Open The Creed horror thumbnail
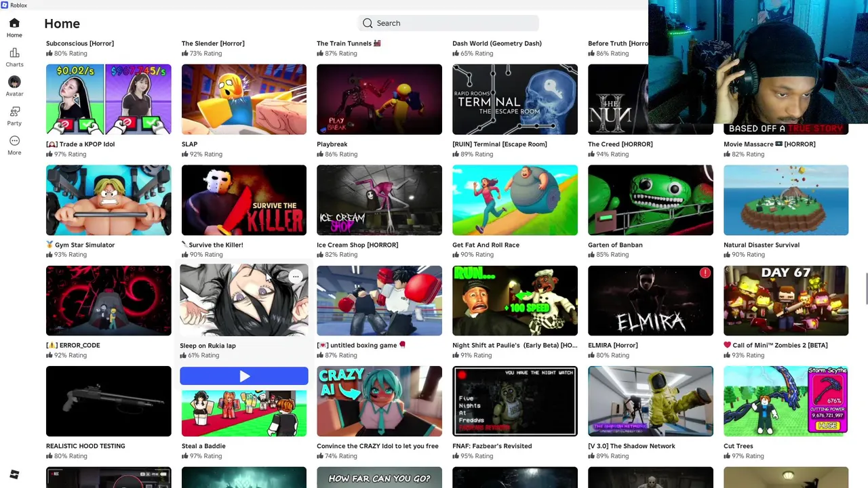The height and width of the screenshot is (488, 868). [618, 100]
